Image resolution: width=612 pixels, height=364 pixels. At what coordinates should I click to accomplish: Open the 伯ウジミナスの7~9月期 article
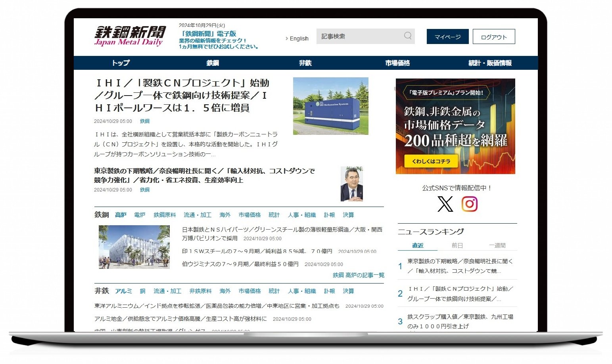coord(240,264)
